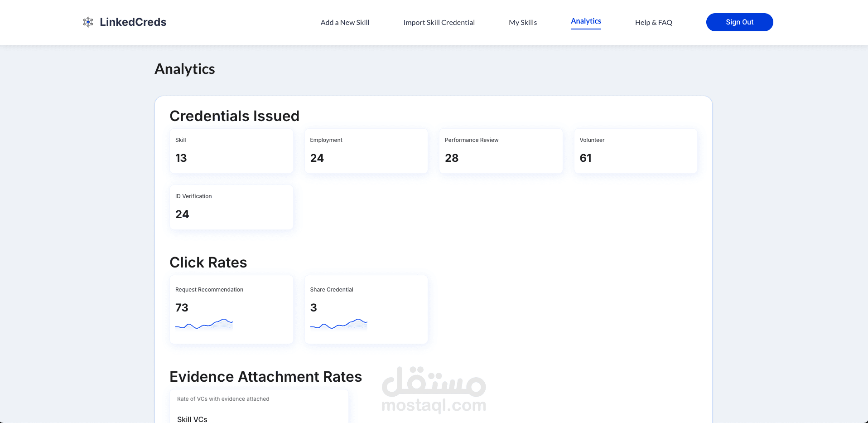Click the Request Recommendation count 73
This screenshot has height=423, width=868.
182,308
